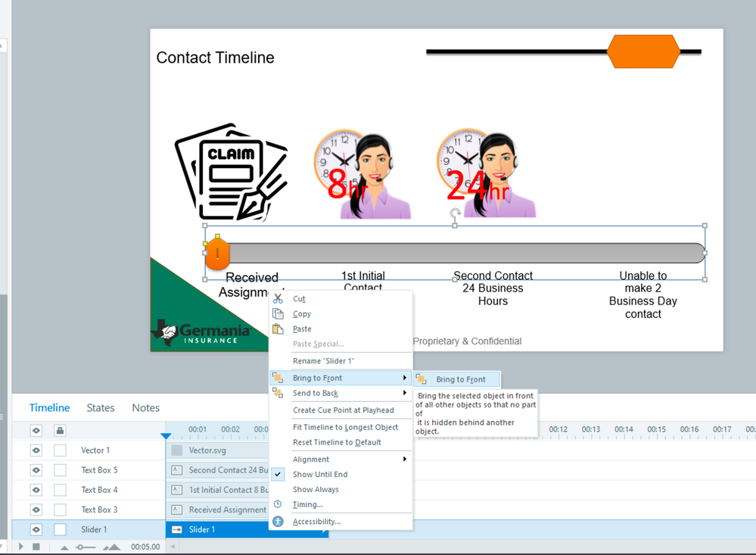The height and width of the screenshot is (555, 756).
Task: Click the slider icon on Slider 1 bar
Action: [x=177, y=529]
